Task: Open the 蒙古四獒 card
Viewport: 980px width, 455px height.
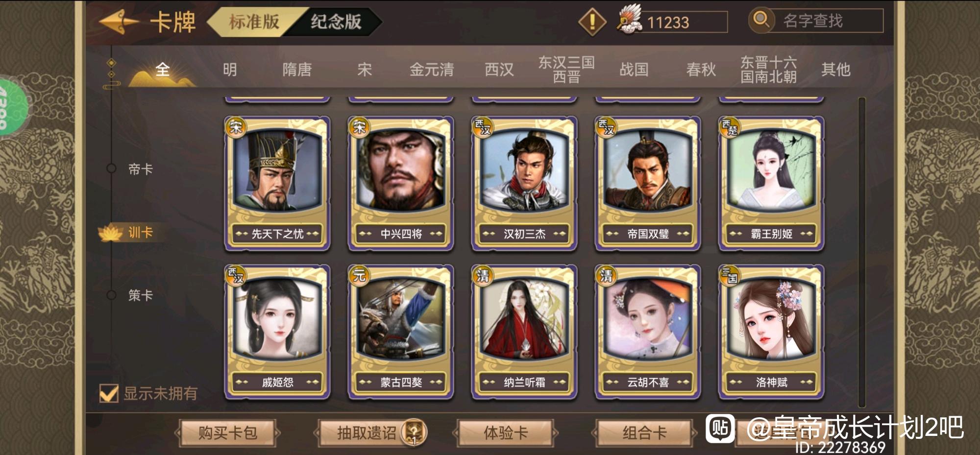Action: (x=401, y=332)
